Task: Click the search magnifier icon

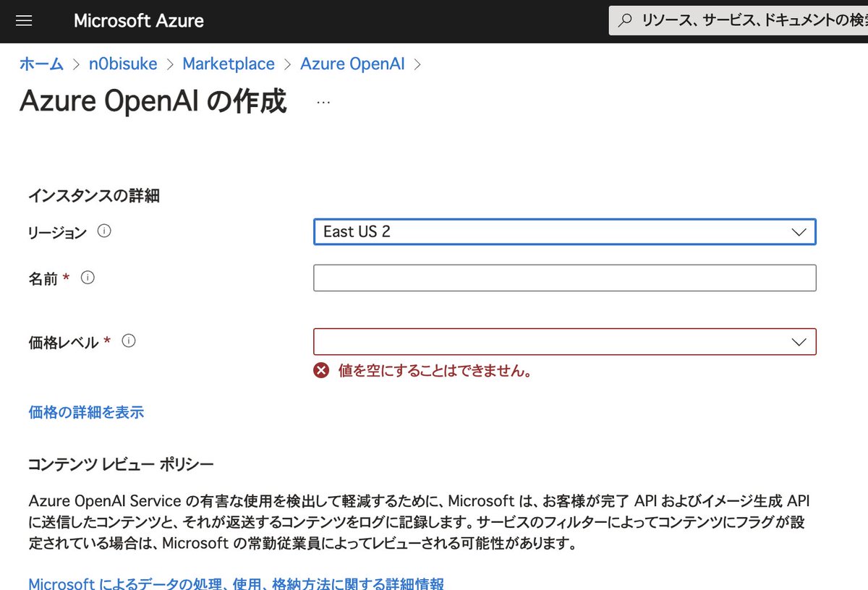Action: 626,21
